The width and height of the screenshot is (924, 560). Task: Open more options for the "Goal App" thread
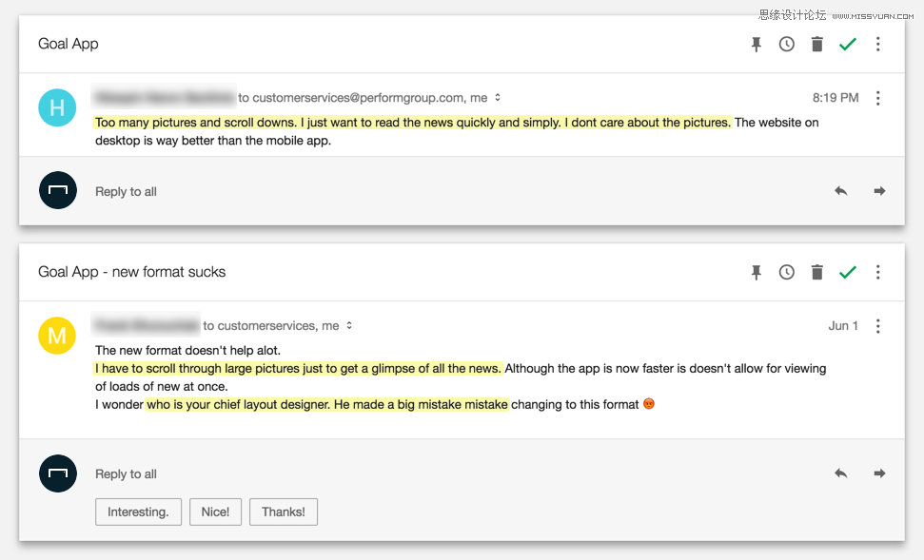point(878,44)
